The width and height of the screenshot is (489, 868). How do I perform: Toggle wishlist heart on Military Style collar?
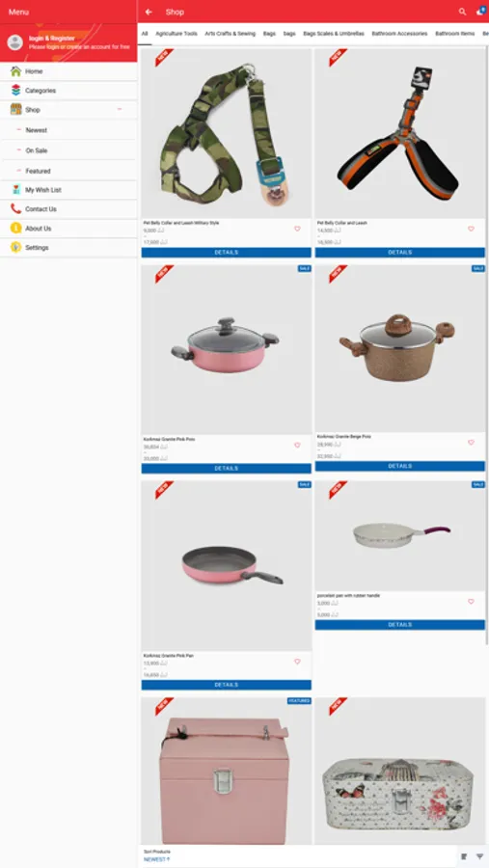tap(297, 229)
